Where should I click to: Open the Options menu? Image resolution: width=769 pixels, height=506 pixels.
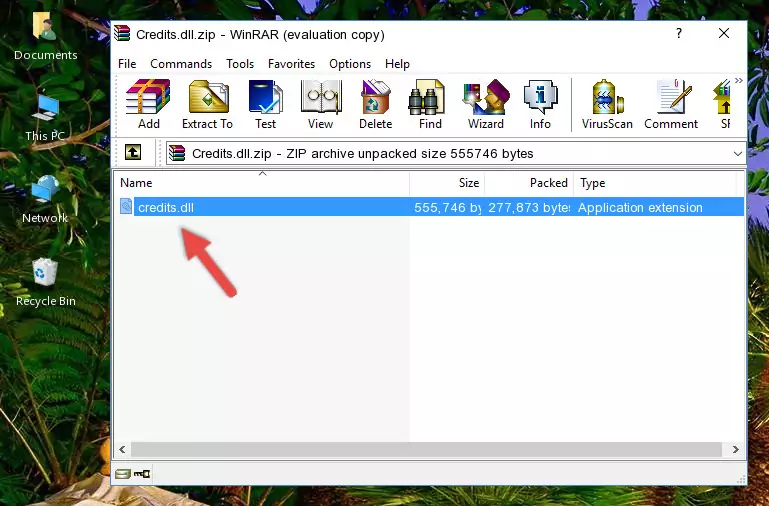(350, 64)
